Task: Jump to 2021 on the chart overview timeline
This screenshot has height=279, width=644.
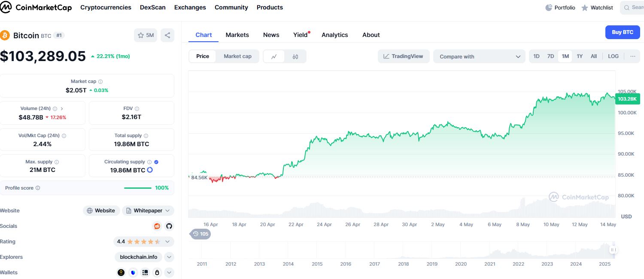Action: (x=489, y=264)
